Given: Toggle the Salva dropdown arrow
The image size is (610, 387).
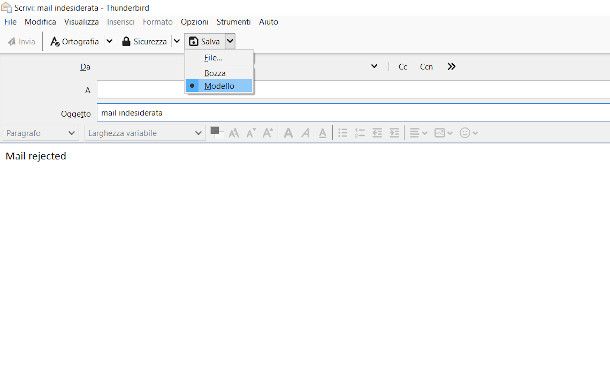Looking at the screenshot, I should click(x=230, y=41).
